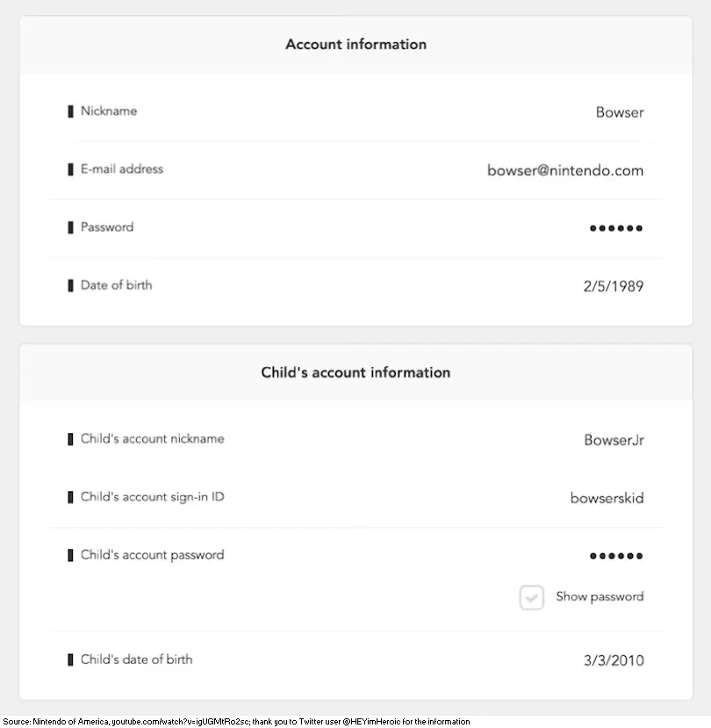The width and height of the screenshot is (711, 728).
Task: Click the Child's date of birth marker
Action: pyautogui.click(x=70, y=660)
